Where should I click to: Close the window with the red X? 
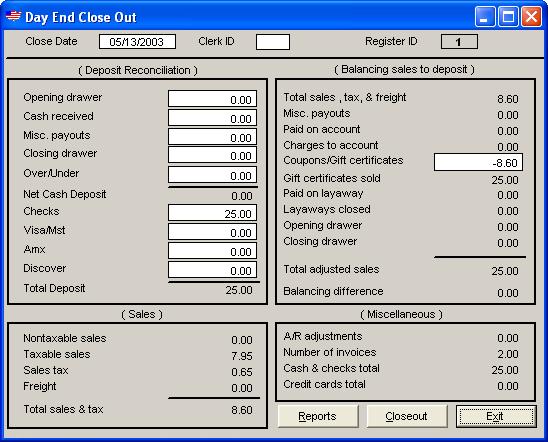pos(531,17)
